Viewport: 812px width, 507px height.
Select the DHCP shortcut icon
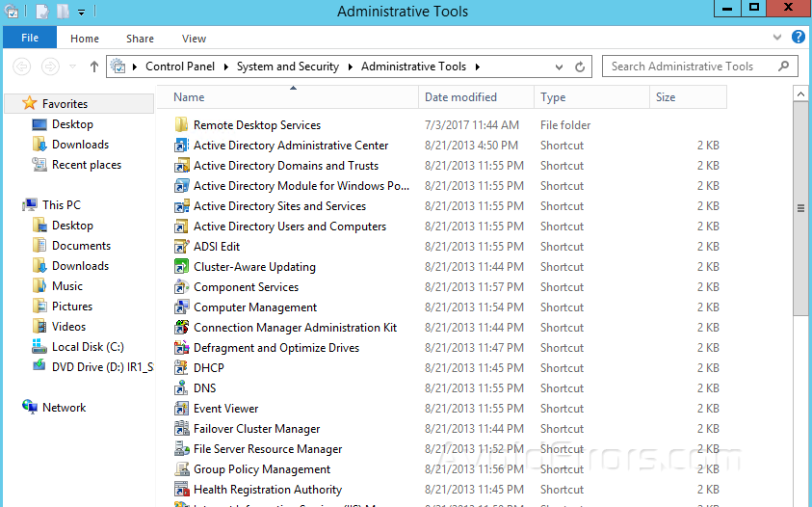click(181, 368)
